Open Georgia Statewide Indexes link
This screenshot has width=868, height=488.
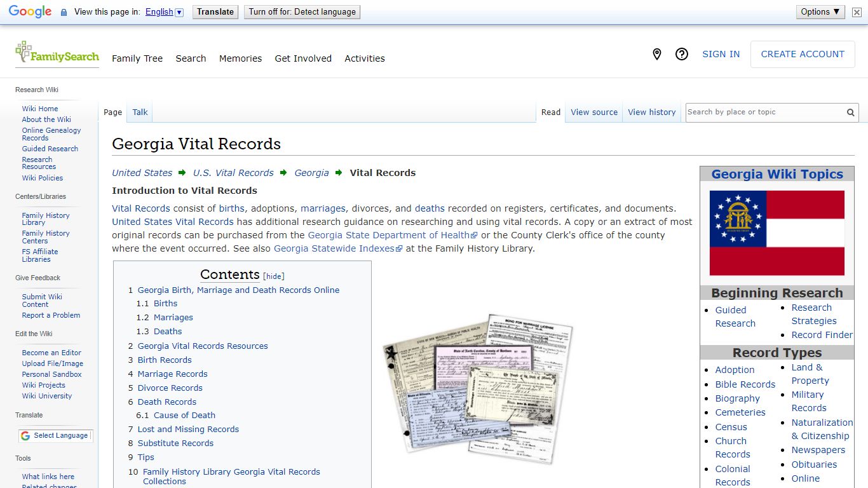coord(337,248)
